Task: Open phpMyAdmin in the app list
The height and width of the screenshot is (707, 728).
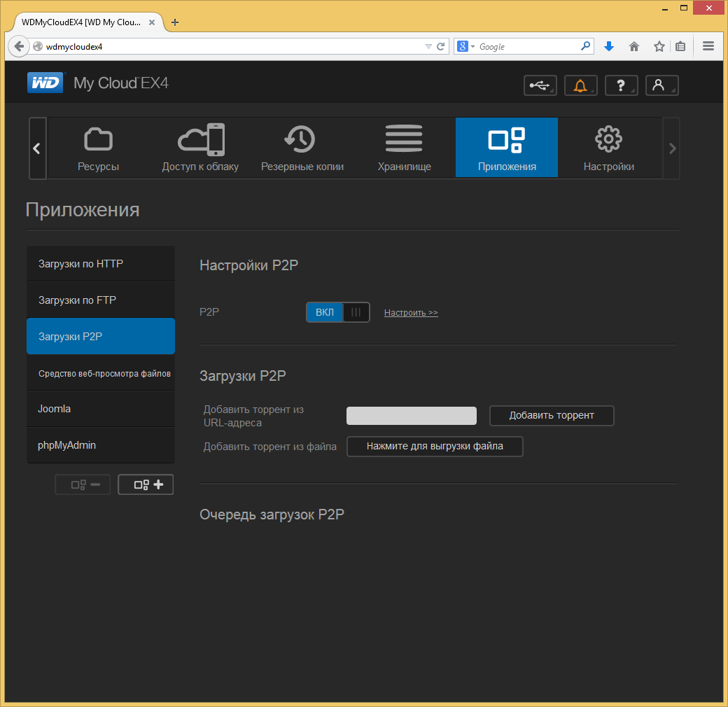Action: coord(101,445)
